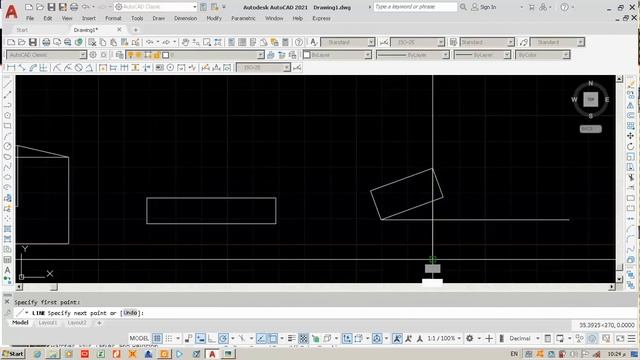
Task: Open the ISO-25 dimension style dropdown in the Styles toolbar
Action: point(441,42)
